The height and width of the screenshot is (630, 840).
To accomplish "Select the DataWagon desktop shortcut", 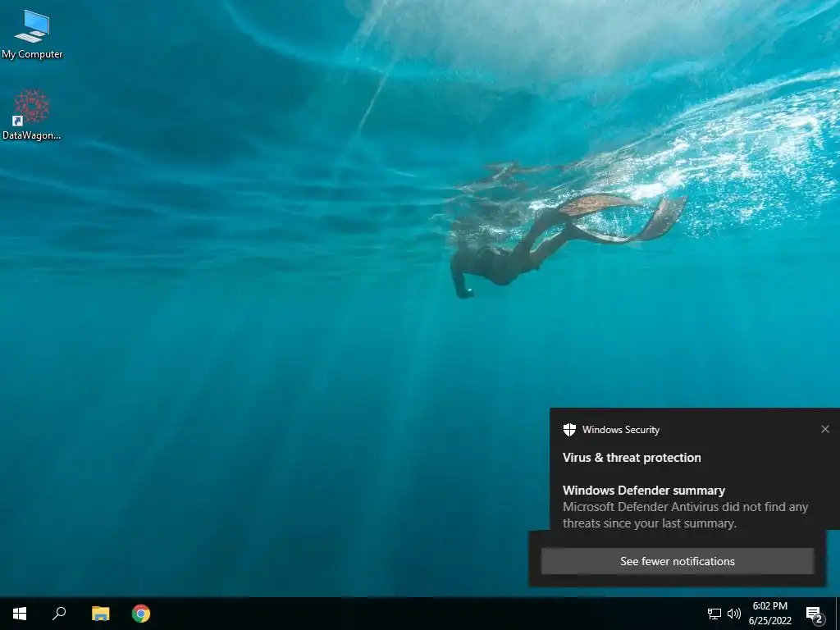I will coord(32,115).
